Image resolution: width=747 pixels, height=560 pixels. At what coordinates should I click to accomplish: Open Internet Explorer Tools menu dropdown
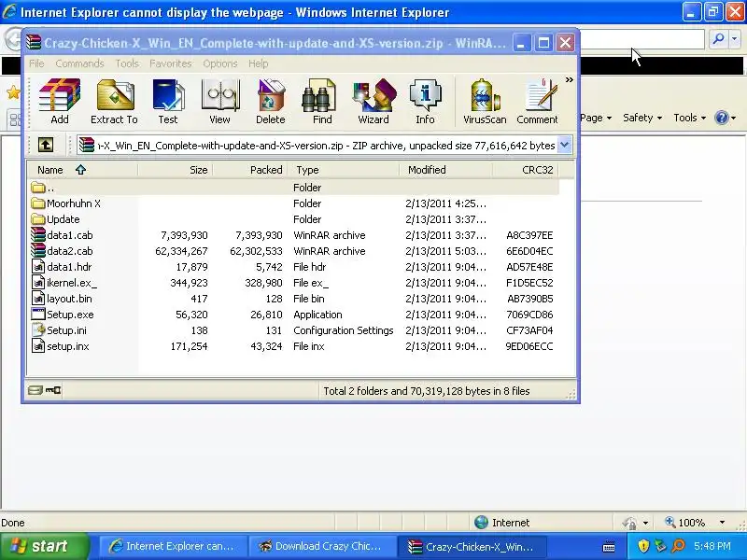690,118
